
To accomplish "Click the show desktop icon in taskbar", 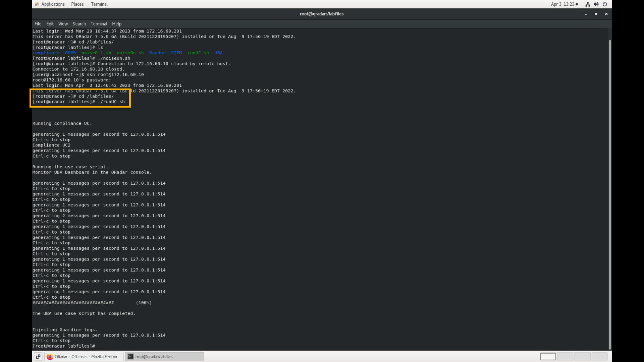I will pyautogui.click(x=38, y=356).
